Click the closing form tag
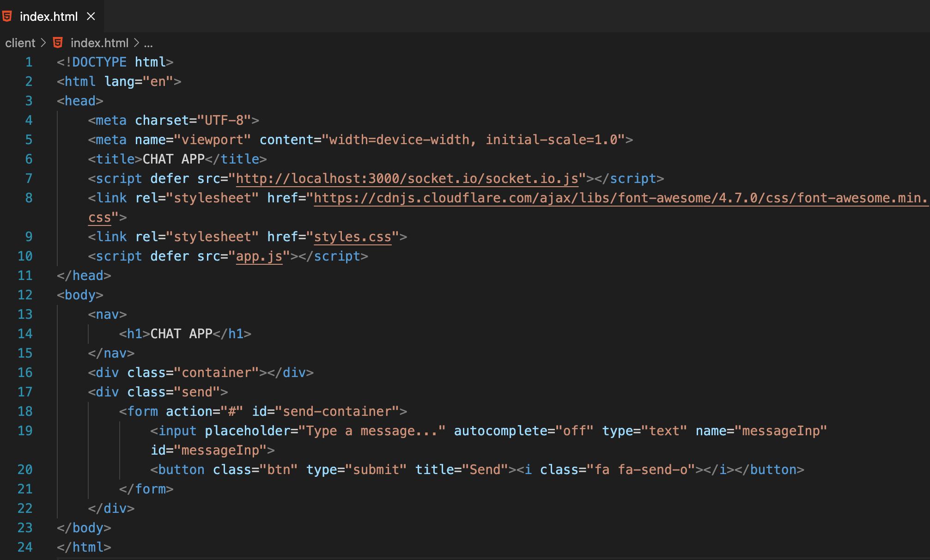 (x=146, y=489)
